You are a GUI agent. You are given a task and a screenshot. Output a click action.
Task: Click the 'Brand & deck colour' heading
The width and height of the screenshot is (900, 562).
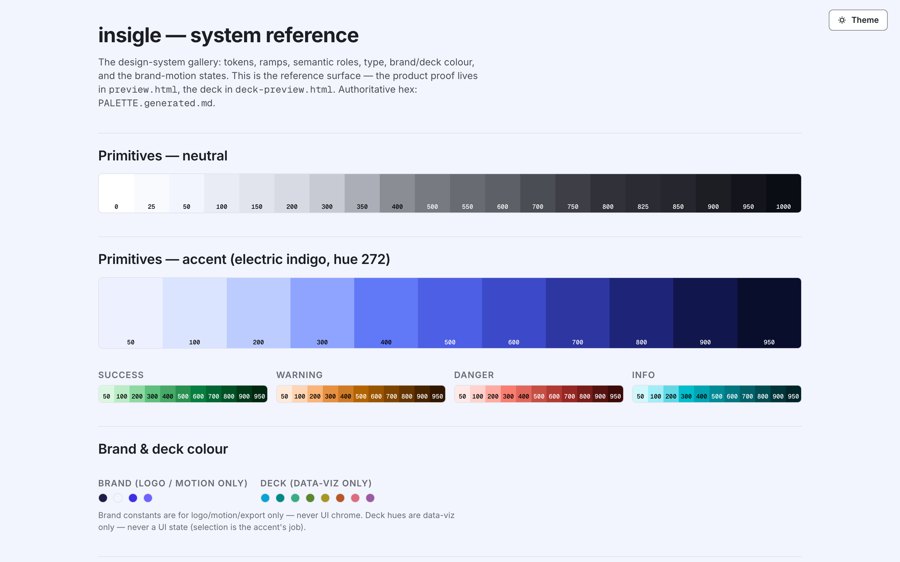(x=162, y=449)
